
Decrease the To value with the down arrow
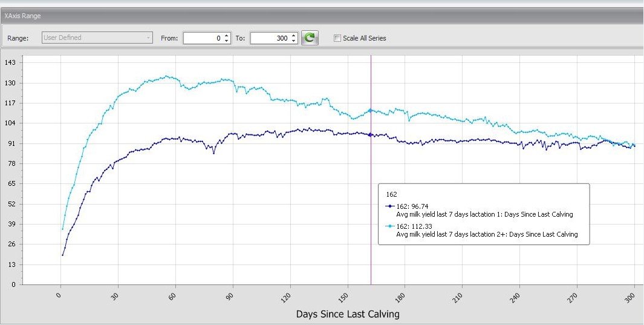(x=293, y=41)
